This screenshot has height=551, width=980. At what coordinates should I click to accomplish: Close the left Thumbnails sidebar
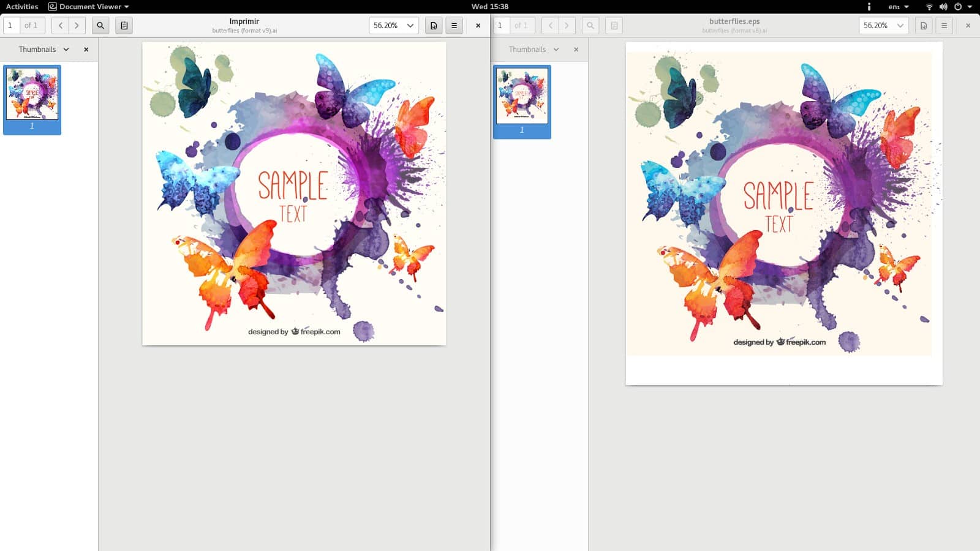(86, 50)
